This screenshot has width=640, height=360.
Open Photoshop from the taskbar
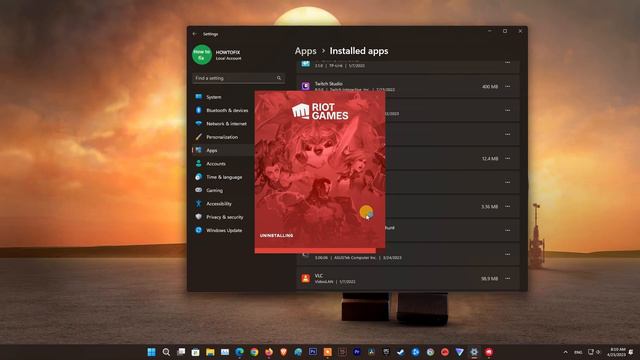coord(313,352)
